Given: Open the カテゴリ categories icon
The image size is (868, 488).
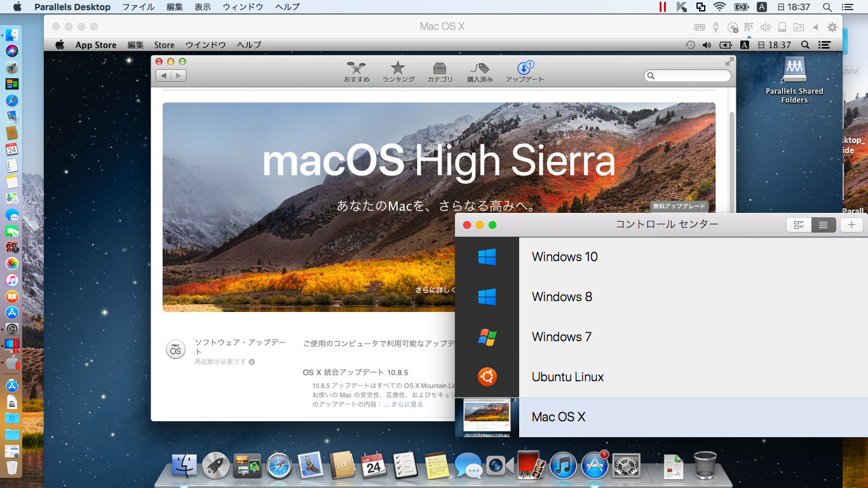Looking at the screenshot, I should click(440, 72).
